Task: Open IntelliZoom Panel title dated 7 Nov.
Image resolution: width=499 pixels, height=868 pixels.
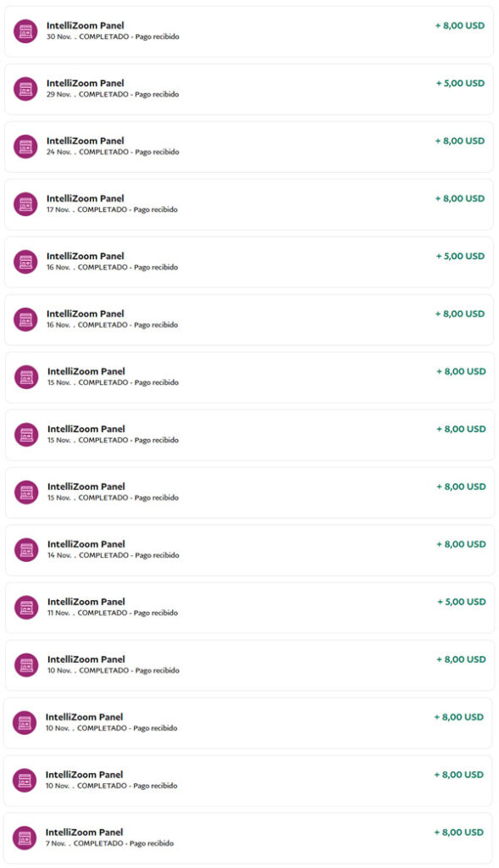Action: pyautogui.click(x=84, y=832)
